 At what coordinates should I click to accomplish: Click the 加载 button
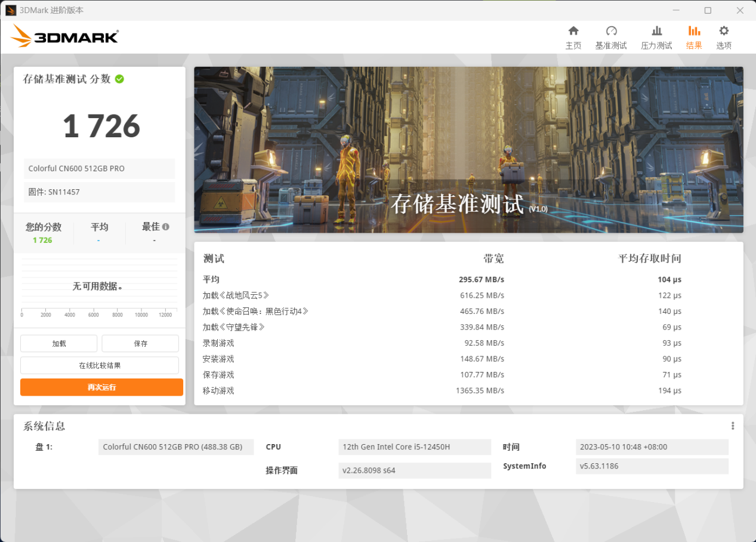pyautogui.click(x=58, y=343)
